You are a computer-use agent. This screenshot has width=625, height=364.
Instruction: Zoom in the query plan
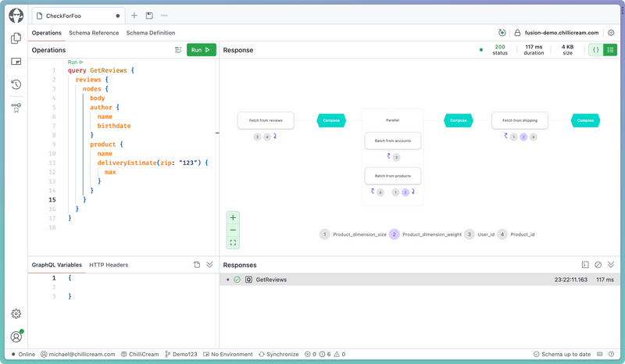(233, 218)
